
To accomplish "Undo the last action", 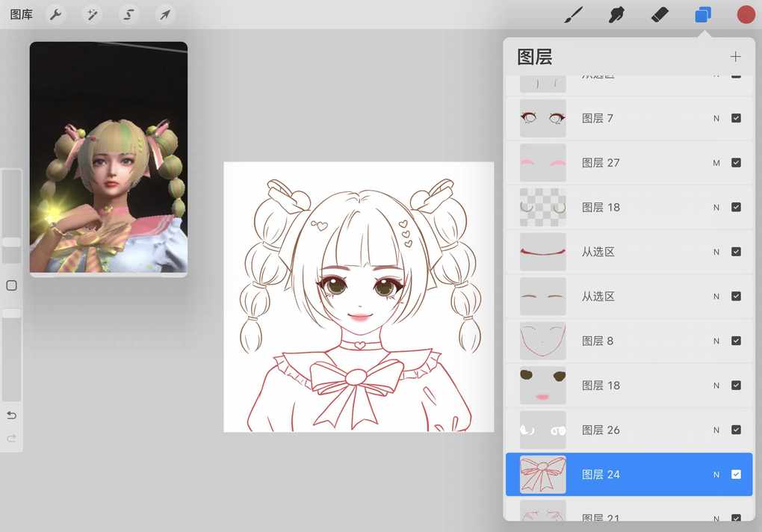I will [x=12, y=415].
